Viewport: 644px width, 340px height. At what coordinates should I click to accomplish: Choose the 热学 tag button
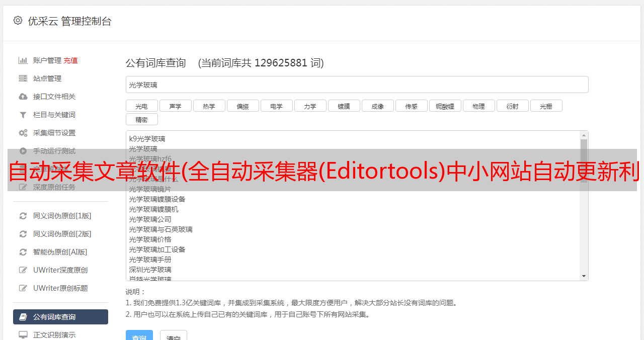click(x=209, y=106)
